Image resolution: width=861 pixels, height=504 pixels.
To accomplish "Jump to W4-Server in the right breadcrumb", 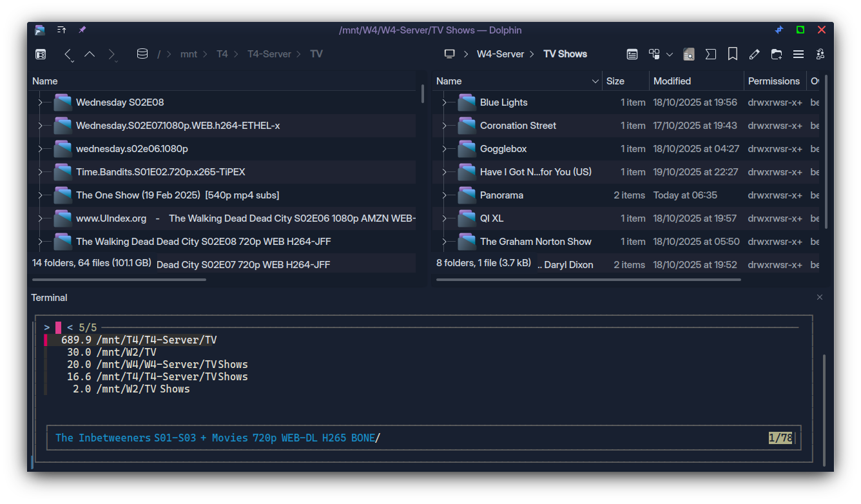I will tap(500, 54).
